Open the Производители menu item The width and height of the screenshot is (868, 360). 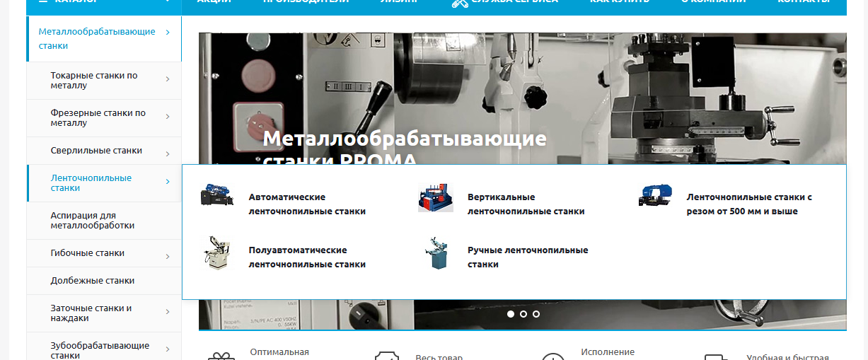[306, 2]
